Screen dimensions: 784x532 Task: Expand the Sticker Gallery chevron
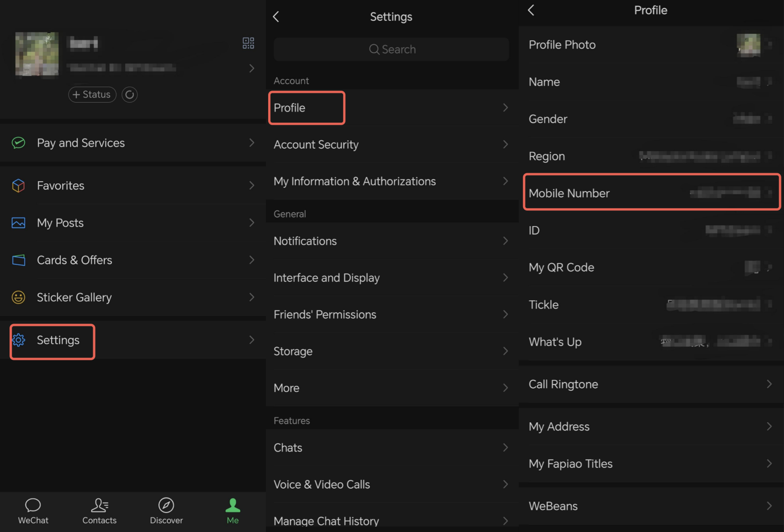pyautogui.click(x=252, y=297)
